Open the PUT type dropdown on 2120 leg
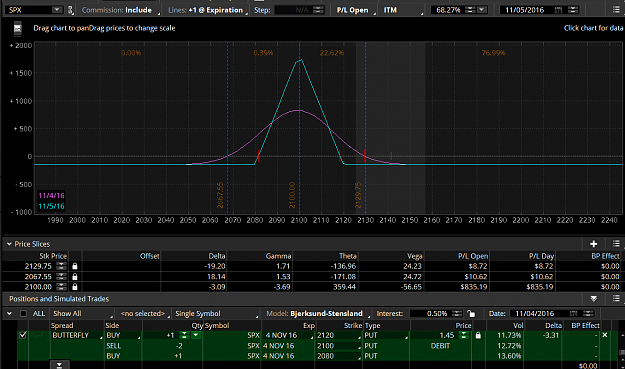Screen dimensions: 625x369 tap(386, 336)
